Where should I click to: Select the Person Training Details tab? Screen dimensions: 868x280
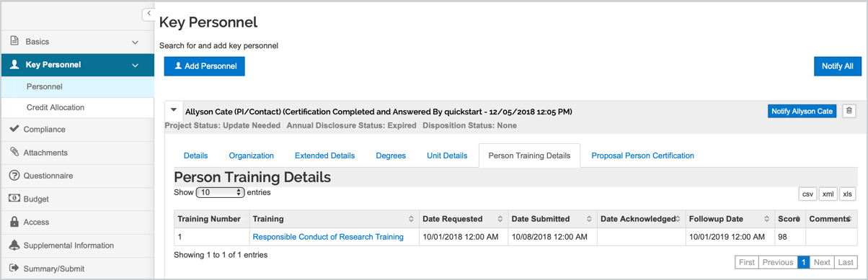[x=529, y=155]
